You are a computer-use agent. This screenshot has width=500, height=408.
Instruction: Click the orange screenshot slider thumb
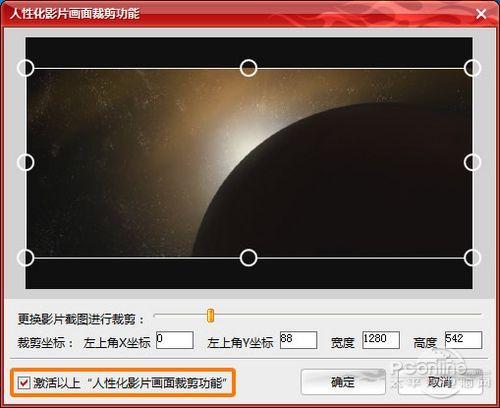[x=210, y=315]
